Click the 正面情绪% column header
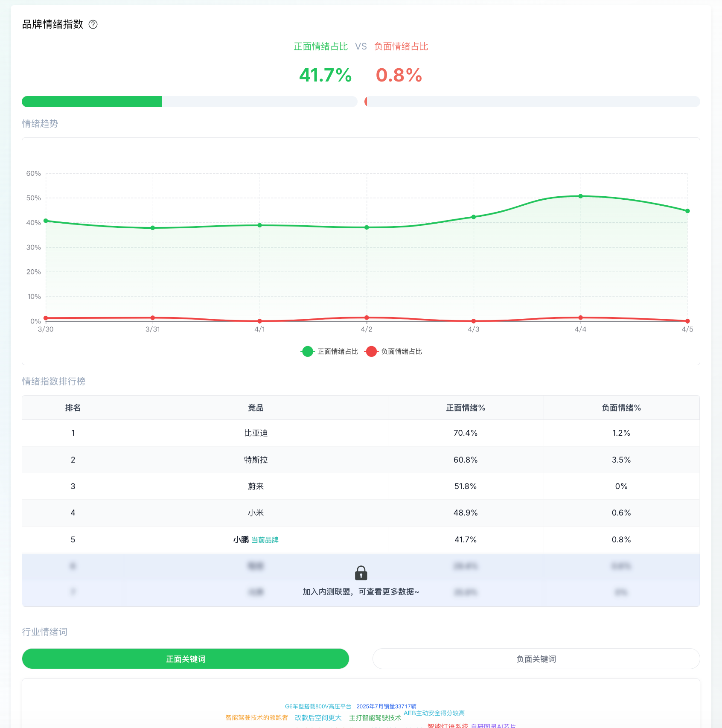The image size is (722, 728). tap(466, 408)
